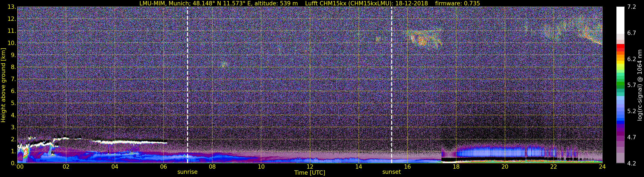Click the time axis tick label 12
The width and height of the screenshot is (644, 177).
(x=310, y=167)
